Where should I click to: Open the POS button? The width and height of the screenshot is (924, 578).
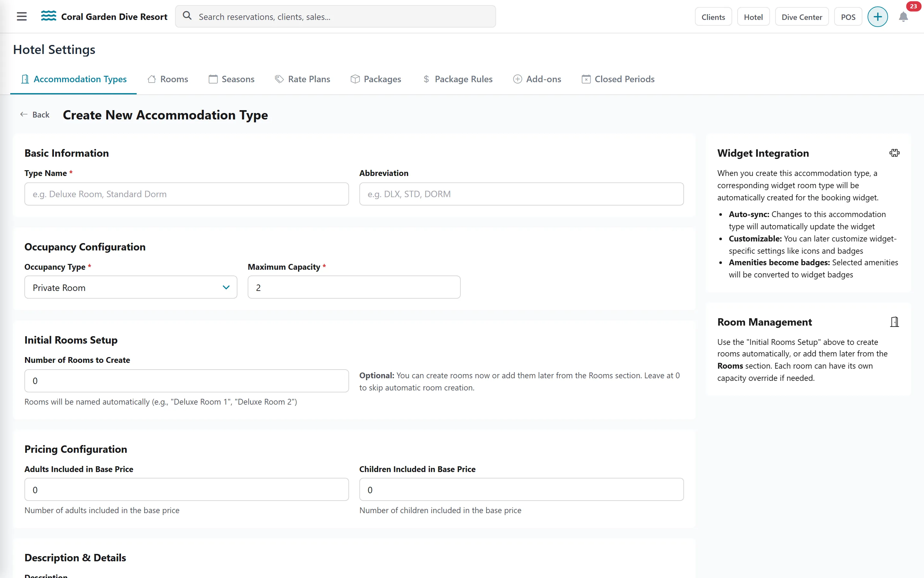[x=848, y=17]
